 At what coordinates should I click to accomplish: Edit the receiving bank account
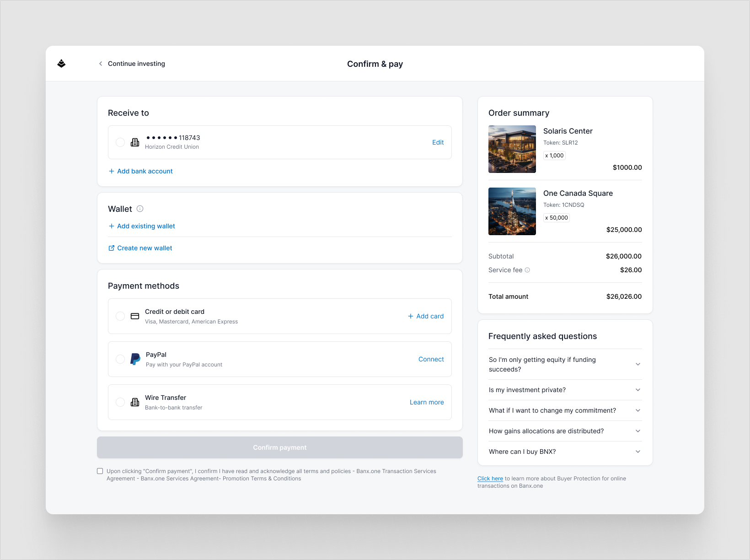[438, 142]
